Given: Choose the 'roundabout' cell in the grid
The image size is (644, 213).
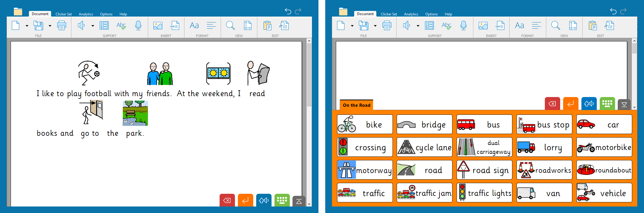Looking at the screenshot, I should pos(604,170).
